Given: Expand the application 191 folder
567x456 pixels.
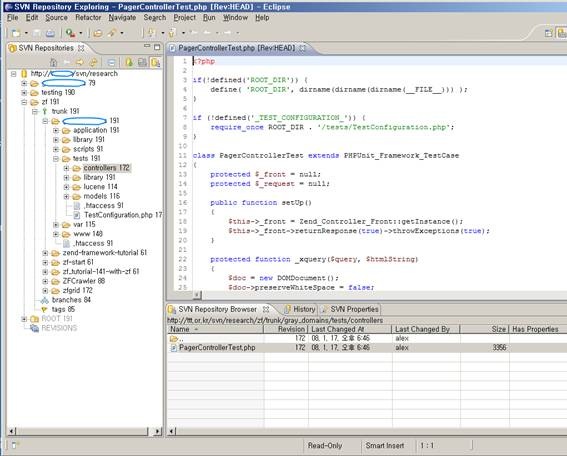Looking at the screenshot, I should 56,130.
